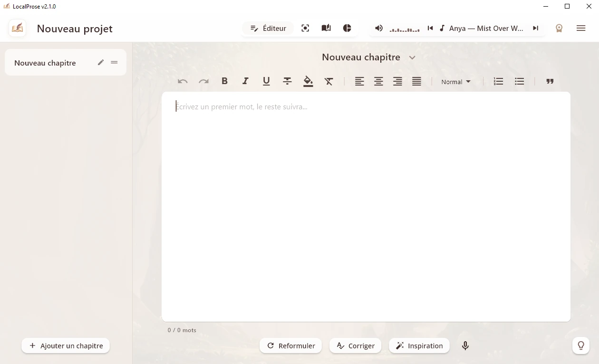Skip to the next music track
Viewport: 599px width, 364px height.
coord(535,28)
